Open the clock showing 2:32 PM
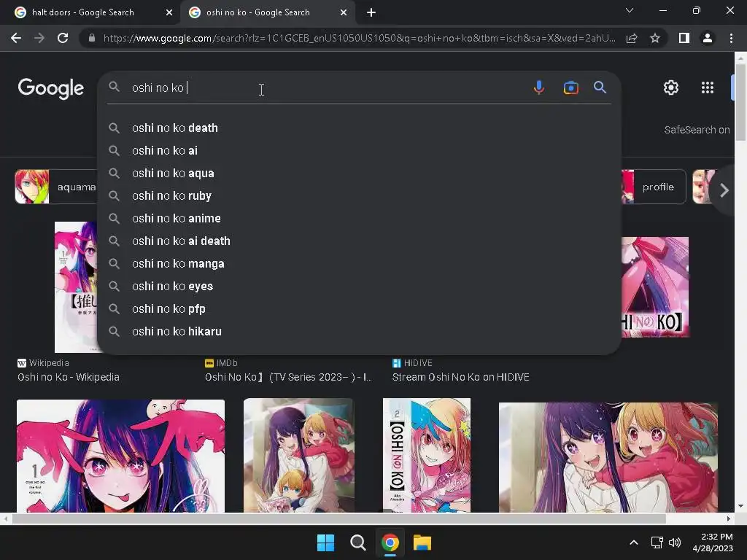 click(713, 542)
